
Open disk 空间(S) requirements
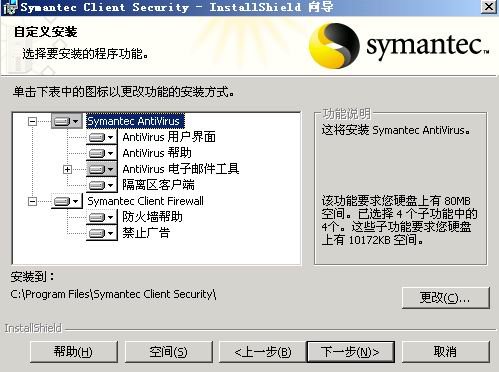(x=169, y=352)
